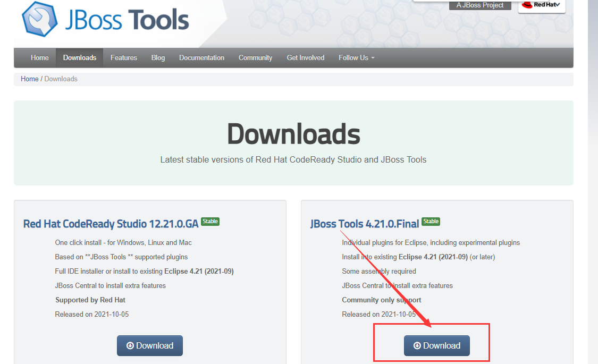The image size is (598, 364).
Task: Click CodeReady Studio 'Released on 2021-10-05' text
Action: (x=92, y=315)
